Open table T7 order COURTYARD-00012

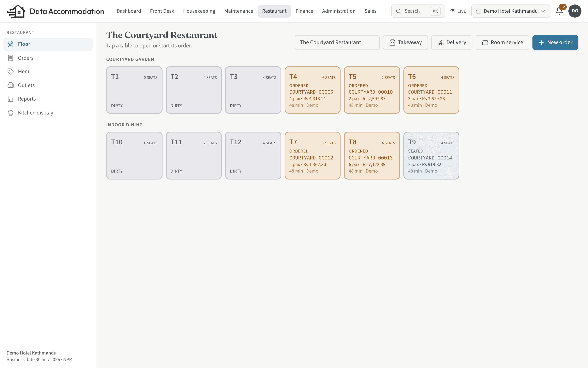(312, 156)
